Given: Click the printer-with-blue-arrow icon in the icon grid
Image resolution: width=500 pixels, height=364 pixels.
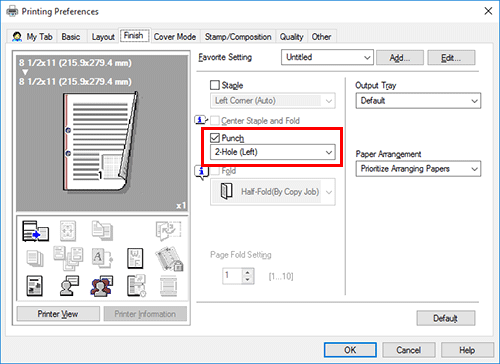Looking at the screenshot, I should click(x=35, y=231).
